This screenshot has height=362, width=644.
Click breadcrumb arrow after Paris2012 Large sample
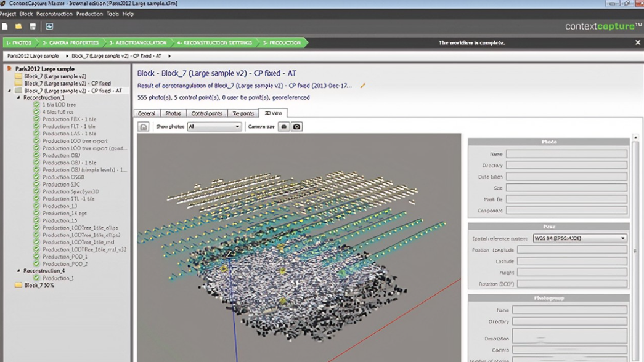click(67, 56)
